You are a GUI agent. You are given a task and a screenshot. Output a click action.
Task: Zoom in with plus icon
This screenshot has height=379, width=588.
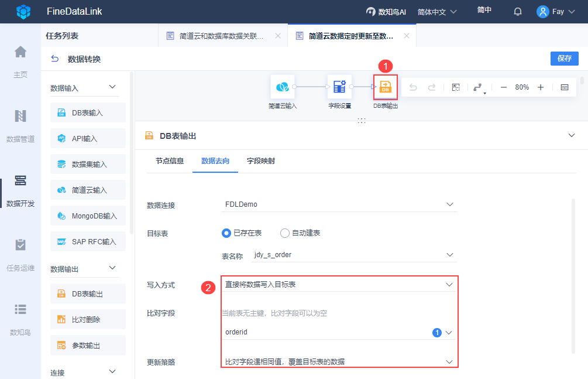click(x=541, y=87)
